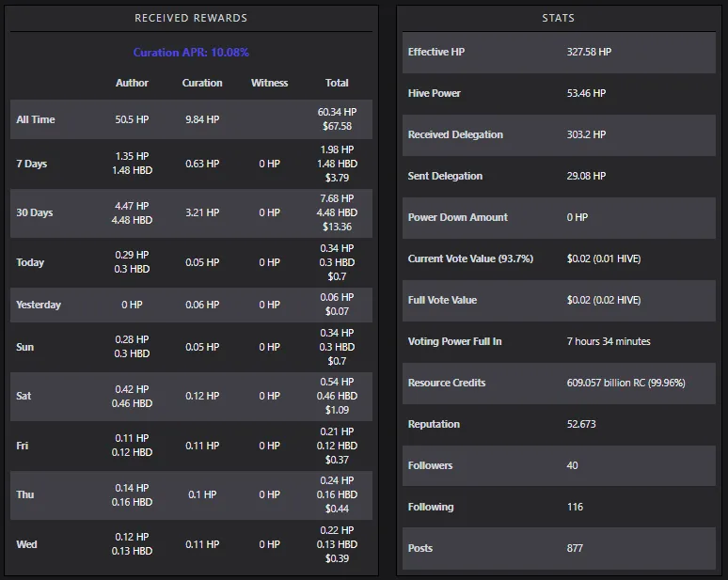Viewport: 728px width, 580px height.
Task: Click the 327.58 HP value
Action: 589,52
